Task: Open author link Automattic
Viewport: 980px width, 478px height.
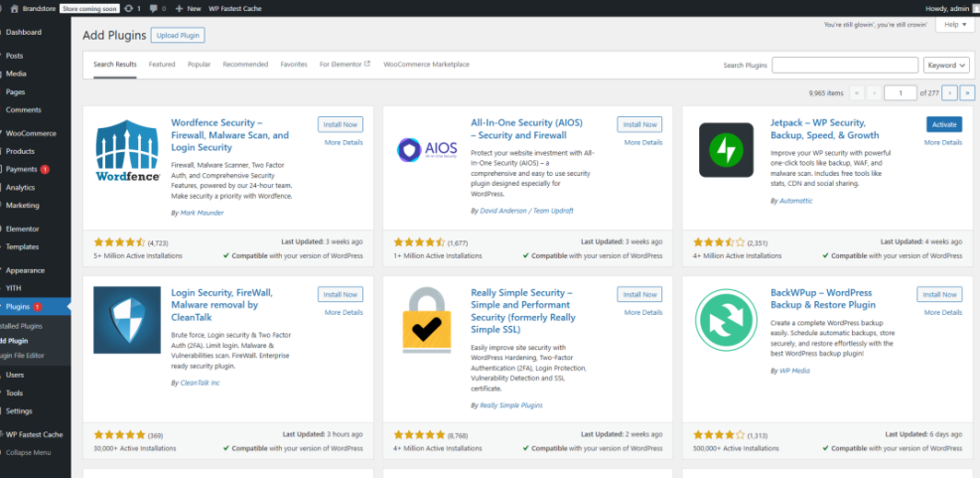Action: tap(795, 201)
